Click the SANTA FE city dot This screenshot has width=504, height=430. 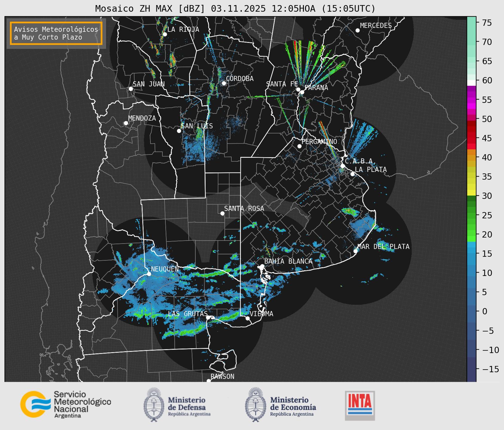coord(298,89)
